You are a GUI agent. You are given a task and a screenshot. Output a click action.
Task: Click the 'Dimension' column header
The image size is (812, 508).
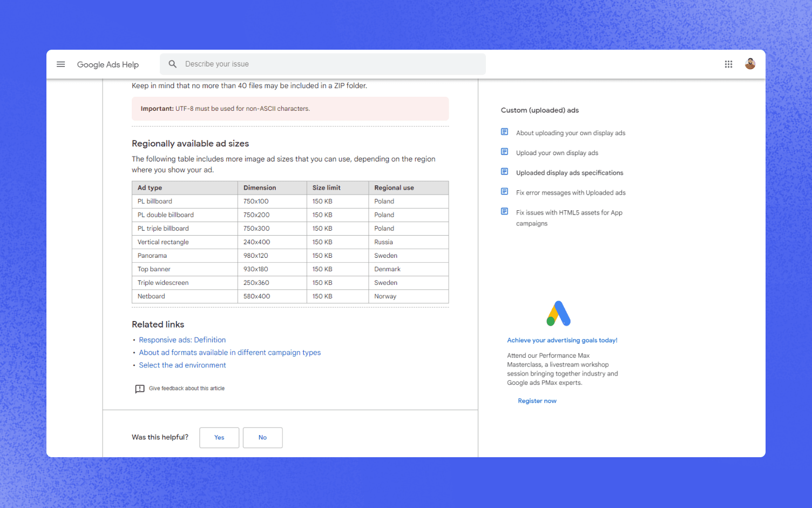point(272,188)
